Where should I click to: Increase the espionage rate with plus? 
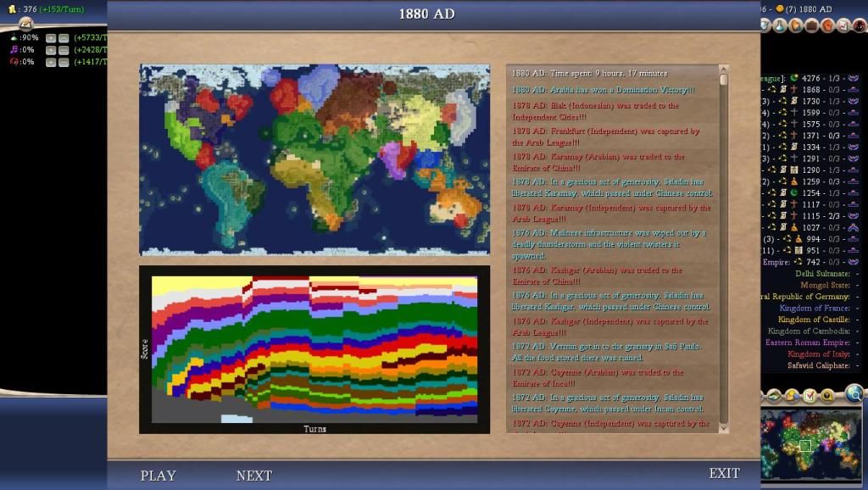51,63
